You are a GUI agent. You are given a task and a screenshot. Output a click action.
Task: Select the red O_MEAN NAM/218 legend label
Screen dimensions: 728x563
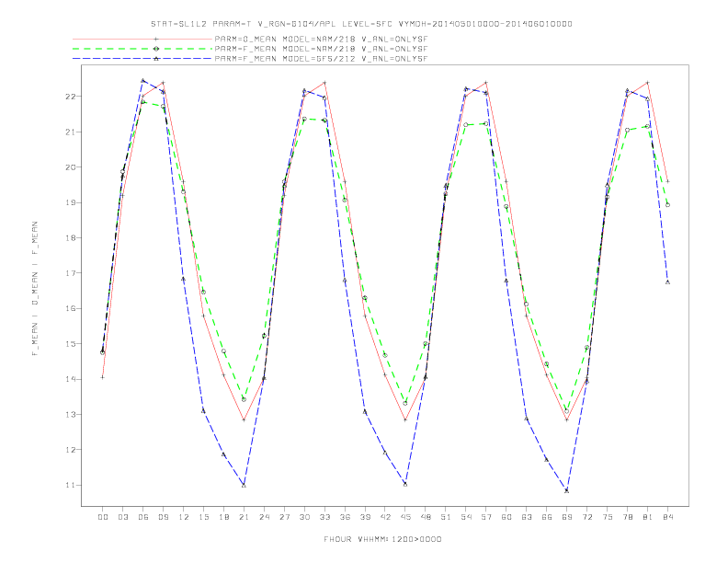(x=321, y=39)
